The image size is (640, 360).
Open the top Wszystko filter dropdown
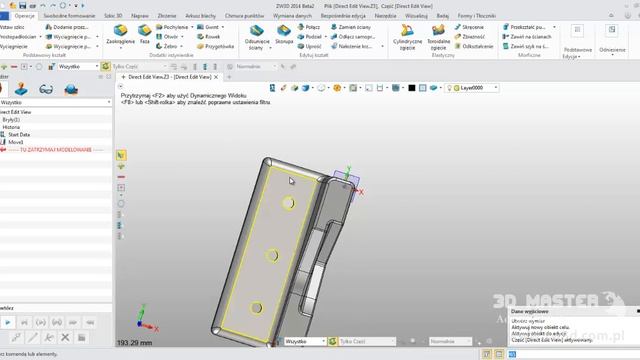tap(78, 66)
